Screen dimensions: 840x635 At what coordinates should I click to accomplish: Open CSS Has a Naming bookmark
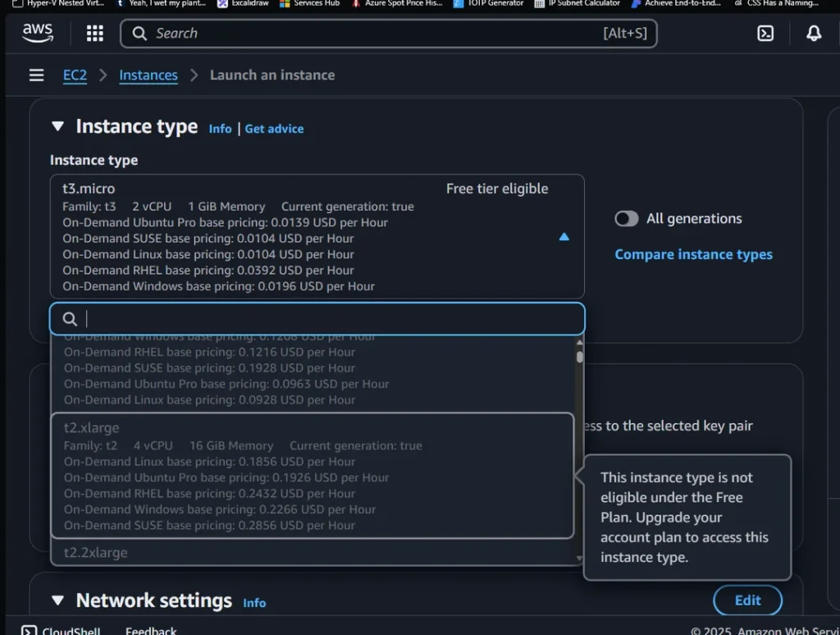pyautogui.click(x=776, y=3)
